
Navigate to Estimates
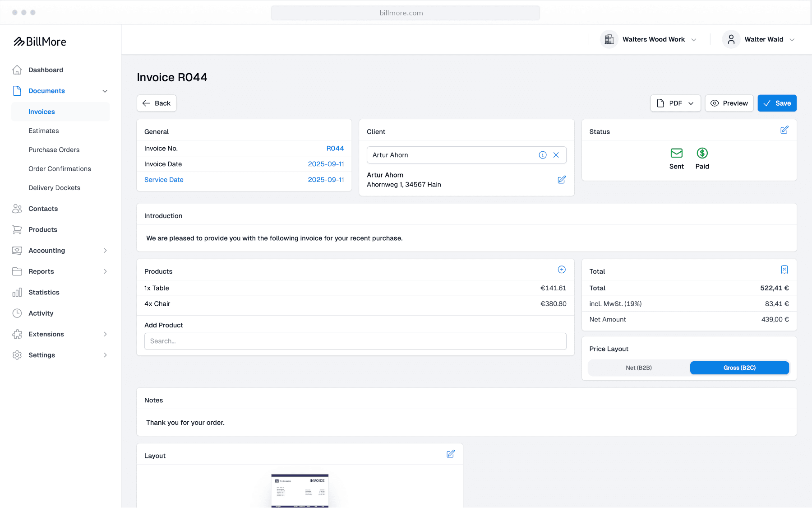click(x=43, y=130)
